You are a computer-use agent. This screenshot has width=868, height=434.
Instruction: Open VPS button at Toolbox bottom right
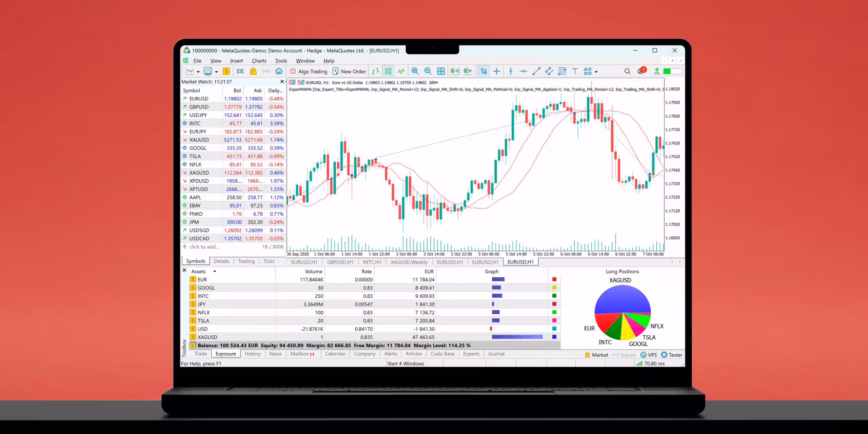pos(648,355)
